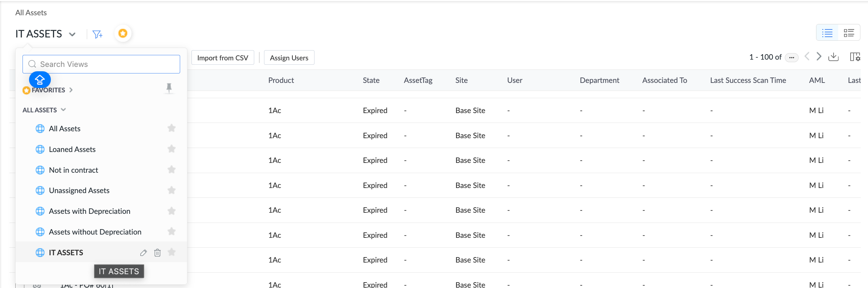
Task: Select the Unassigned Assets view
Action: point(79,191)
